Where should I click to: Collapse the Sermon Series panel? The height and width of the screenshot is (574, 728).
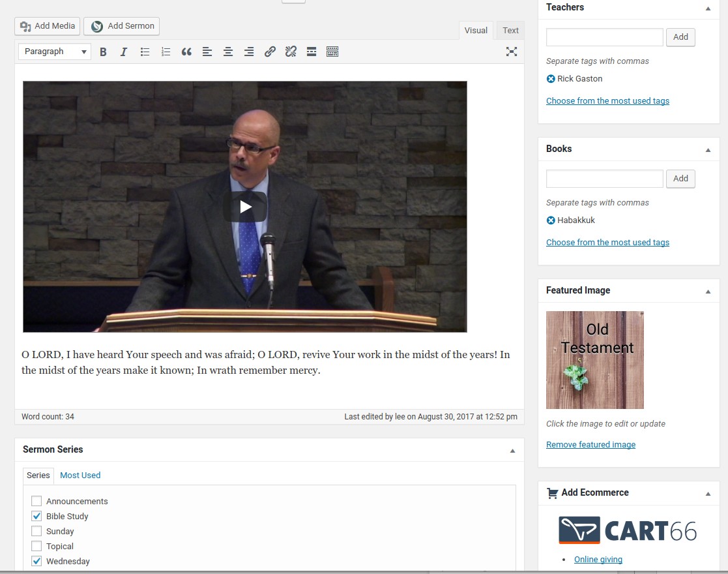pyautogui.click(x=512, y=450)
